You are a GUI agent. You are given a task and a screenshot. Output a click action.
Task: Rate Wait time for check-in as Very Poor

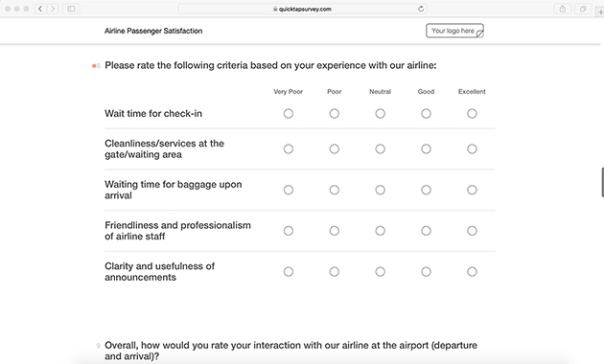[289, 113]
